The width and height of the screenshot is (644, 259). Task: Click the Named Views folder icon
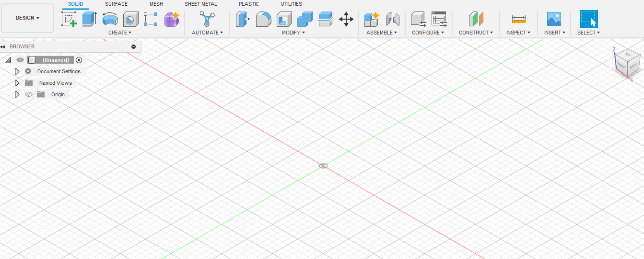point(29,83)
